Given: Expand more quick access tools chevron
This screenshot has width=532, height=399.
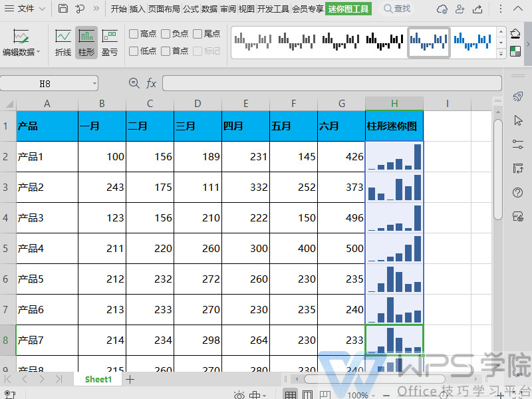Looking at the screenshot, I should point(96,9).
